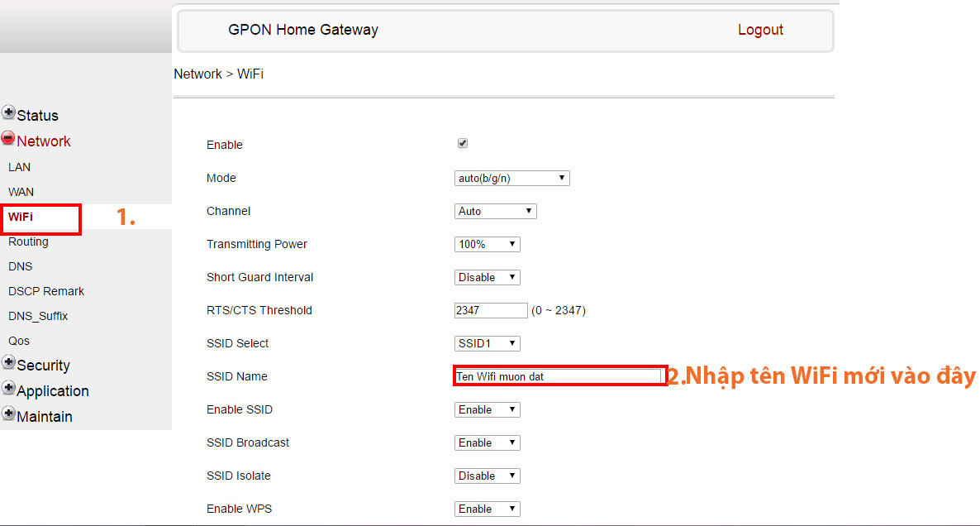Click the Logout link
The width and height of the screenshot is (980, 526).
point(760,30)
